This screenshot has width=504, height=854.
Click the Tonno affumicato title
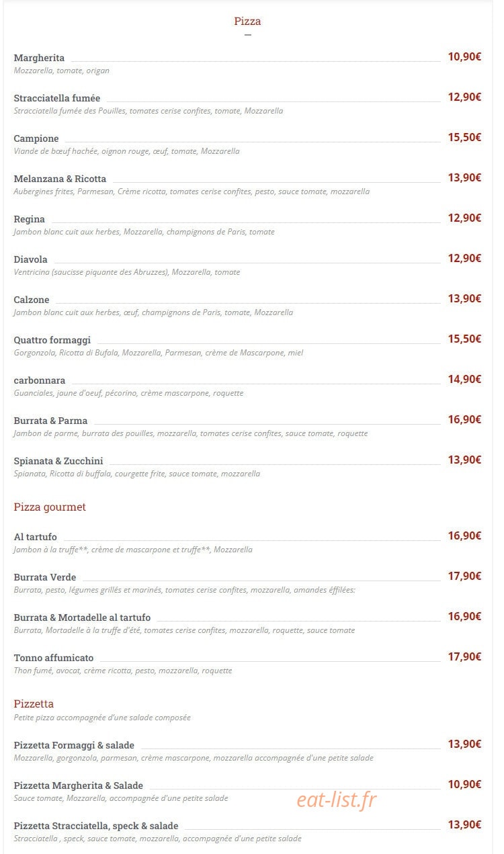point(54,658)
